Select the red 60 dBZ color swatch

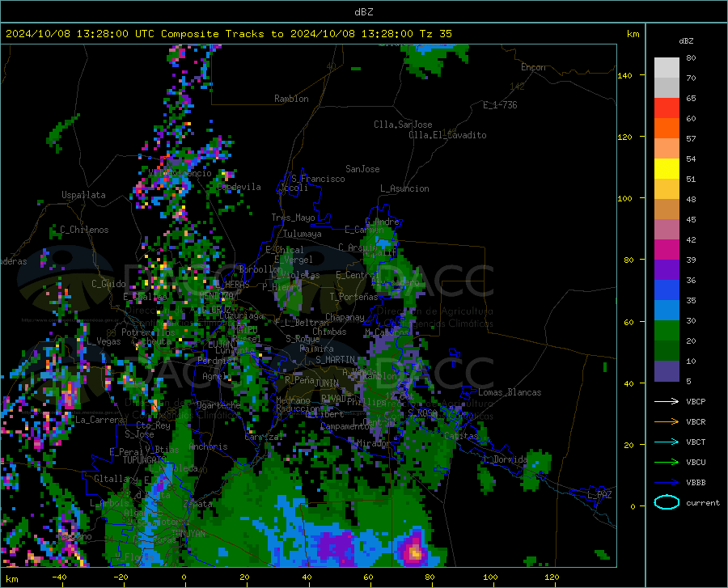tap(667, 108)
